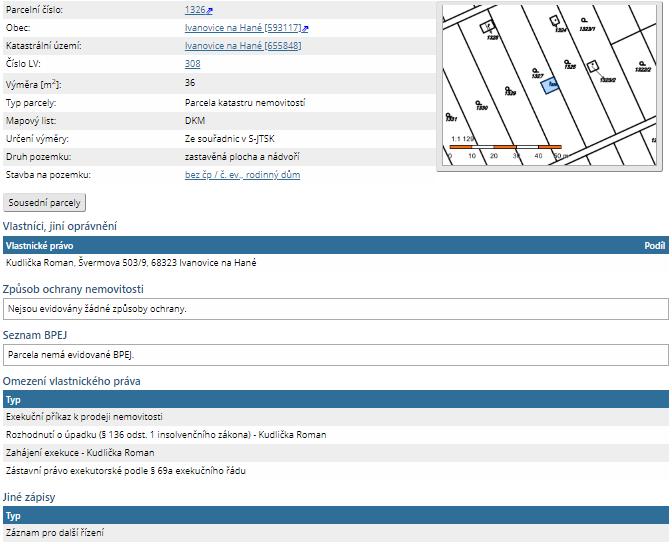Click the 'Vlastníci, jiní oprávnění' heading
This screenshot has height=544, width=672.
(60, 226)
